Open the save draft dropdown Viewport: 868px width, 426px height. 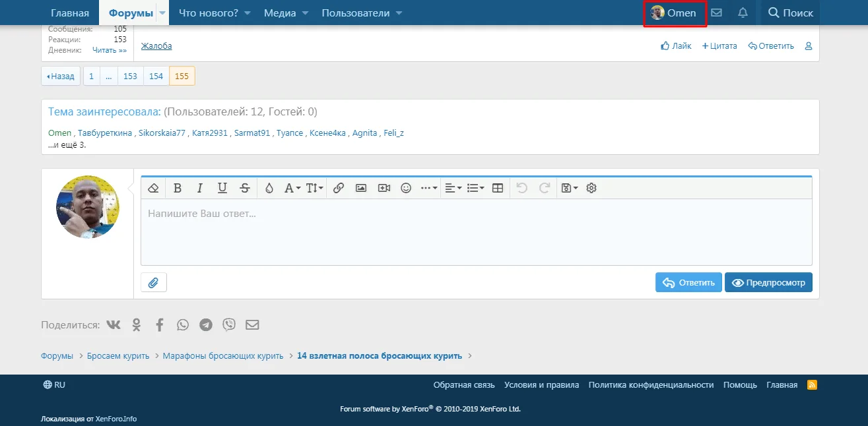(x=569, y=188)
